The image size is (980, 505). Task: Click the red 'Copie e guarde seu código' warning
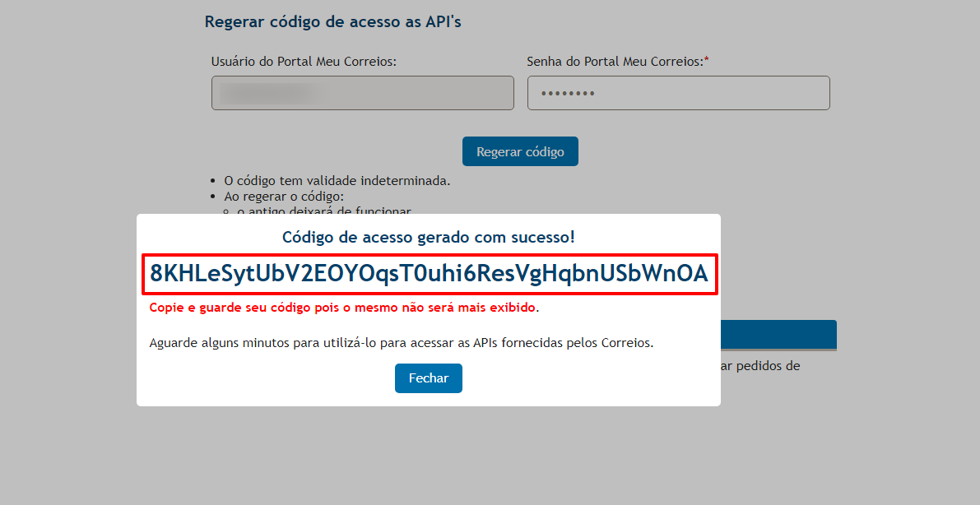click(344, 308)
